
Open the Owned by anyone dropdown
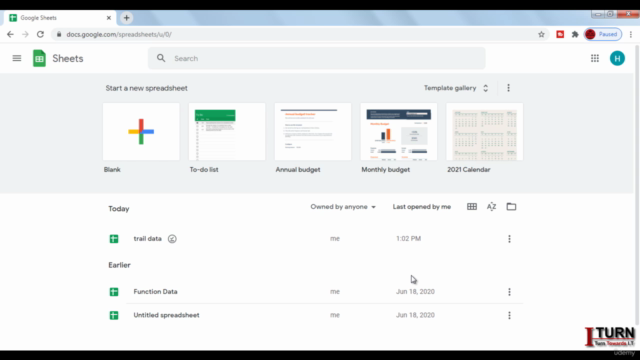point(343,207)
